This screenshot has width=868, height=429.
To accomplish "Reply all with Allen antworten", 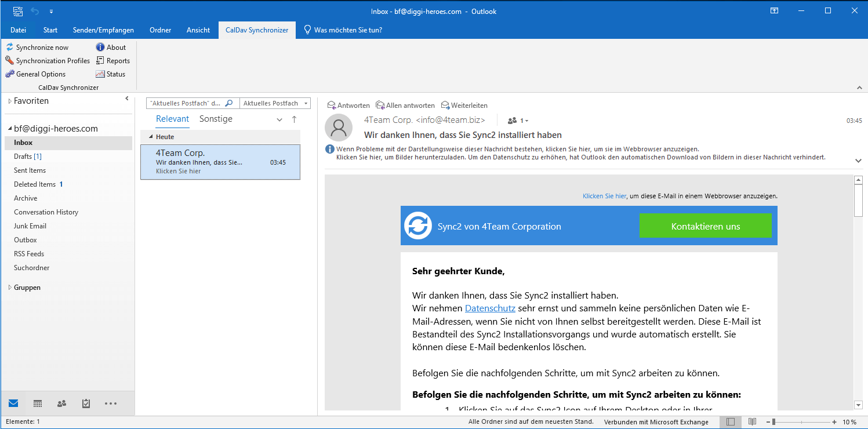I will pos(405,106).
